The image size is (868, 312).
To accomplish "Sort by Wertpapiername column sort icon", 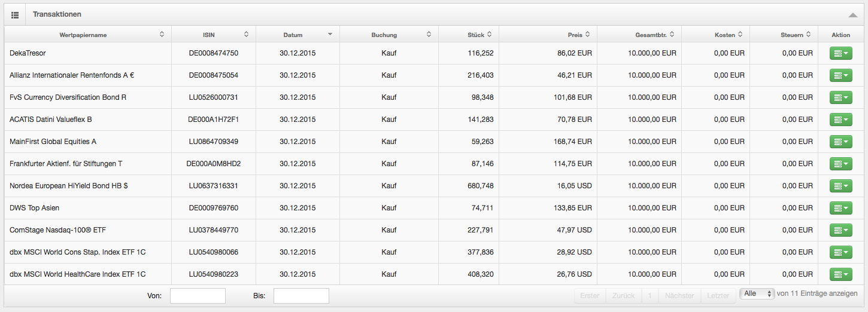I will (162, 35).
